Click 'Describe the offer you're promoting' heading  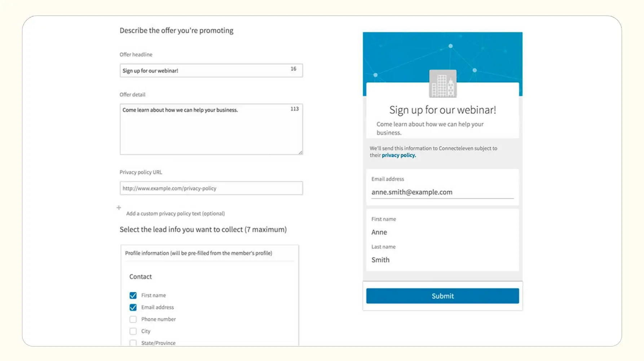click(176, 30)
